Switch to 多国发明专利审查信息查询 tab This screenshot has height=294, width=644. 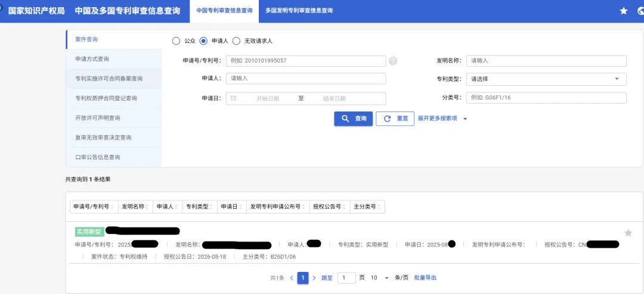tap(299, 11)
